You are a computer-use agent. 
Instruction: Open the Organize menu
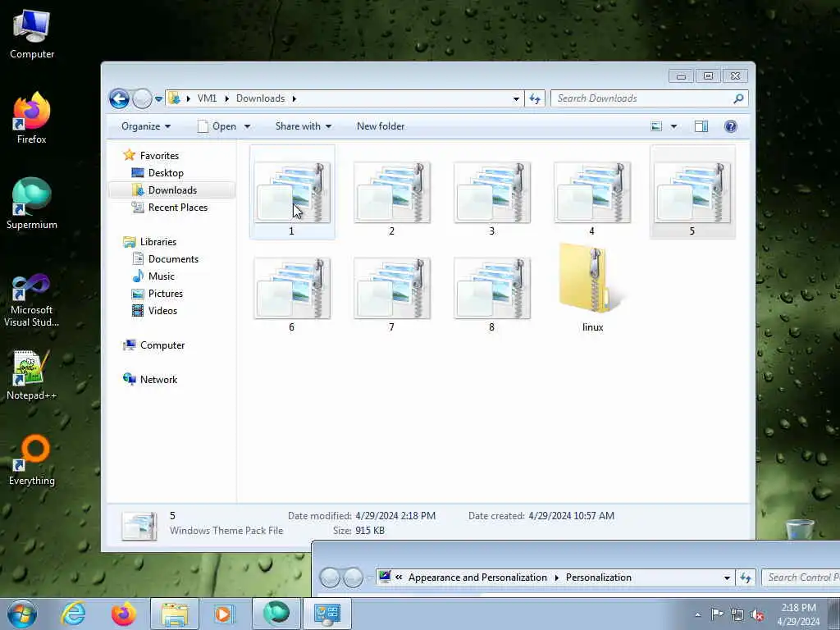[146, 126]
